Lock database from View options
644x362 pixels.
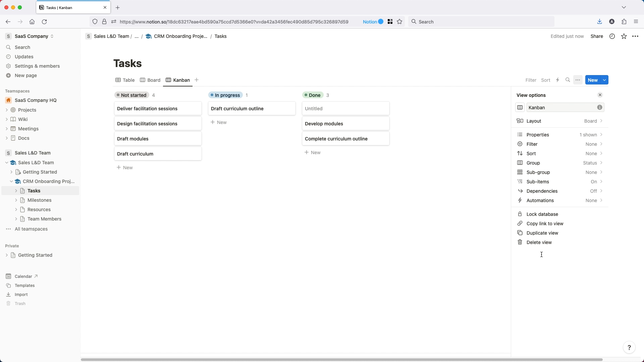coord(542,214)
